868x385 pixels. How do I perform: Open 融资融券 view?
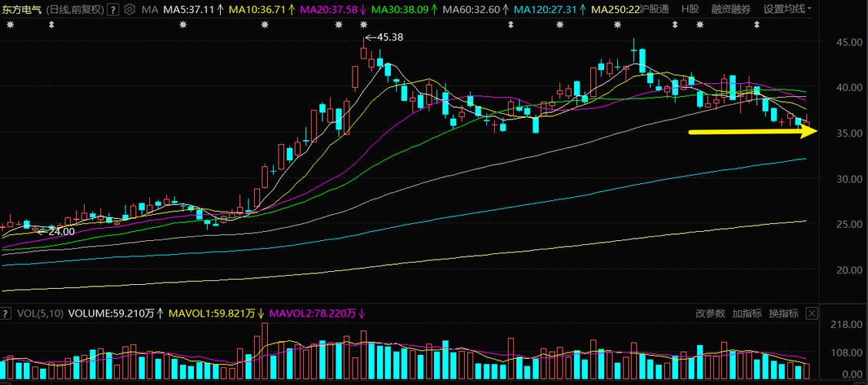731,9
